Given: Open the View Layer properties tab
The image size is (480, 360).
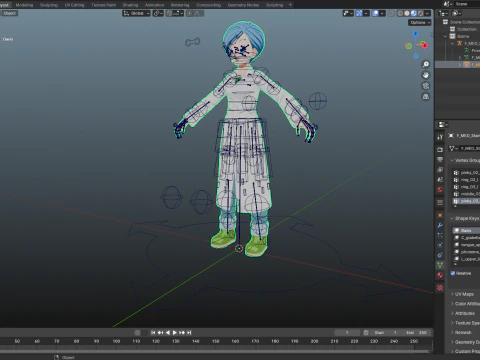Looking at the screenshot, I should 440,169.
